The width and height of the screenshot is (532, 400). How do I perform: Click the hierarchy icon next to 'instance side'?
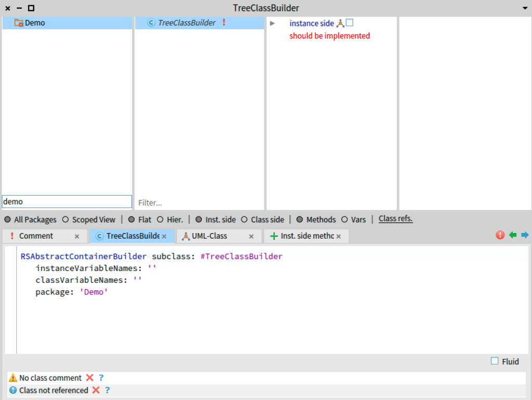tap(340, 23)
